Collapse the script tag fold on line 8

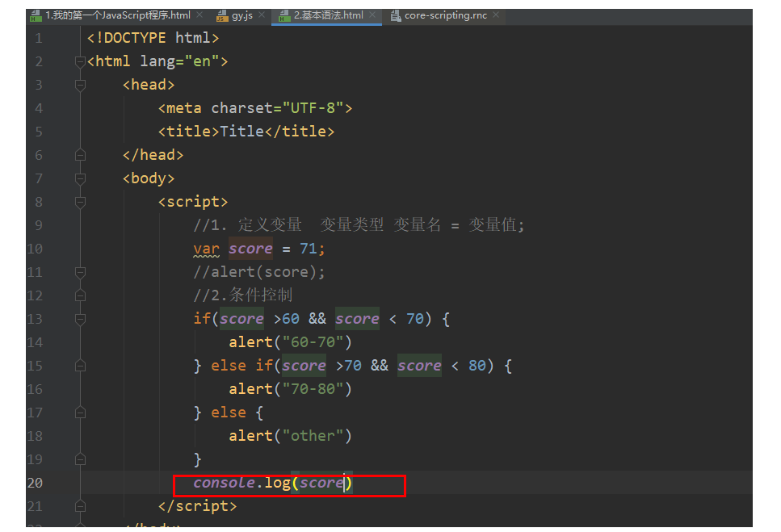click(80, 202)
